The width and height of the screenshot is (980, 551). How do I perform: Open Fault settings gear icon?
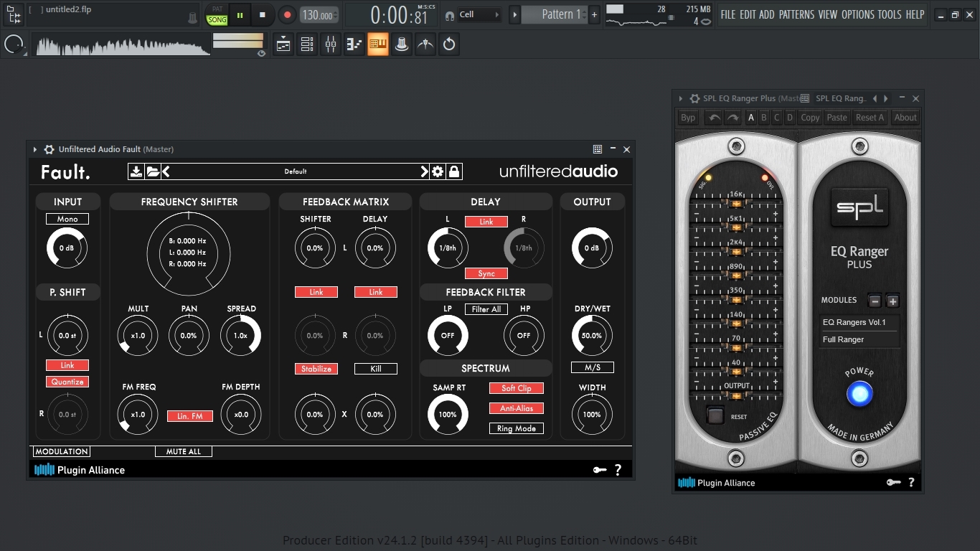click(x=438, y=171)
